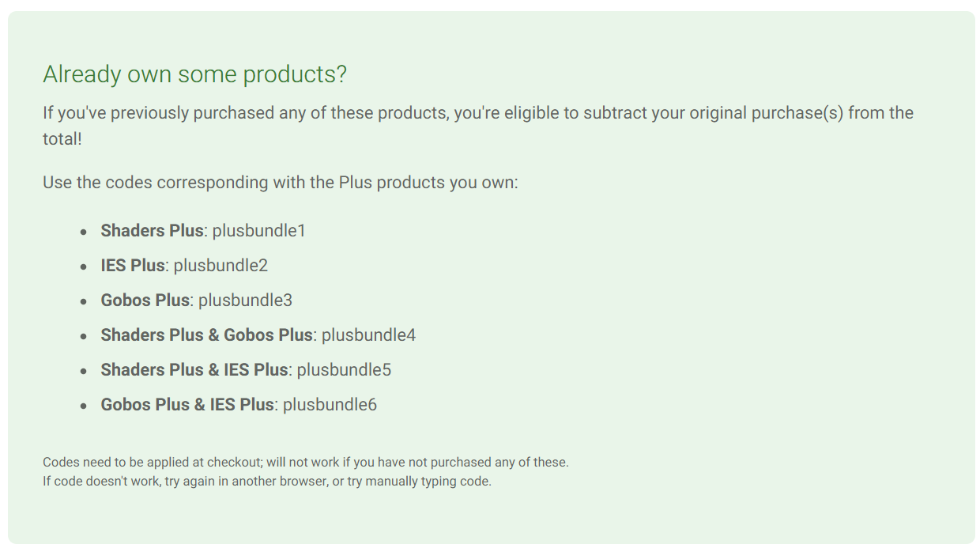Select the plusbundle3 code text
The image size is (980, 548).
(246, 300)
